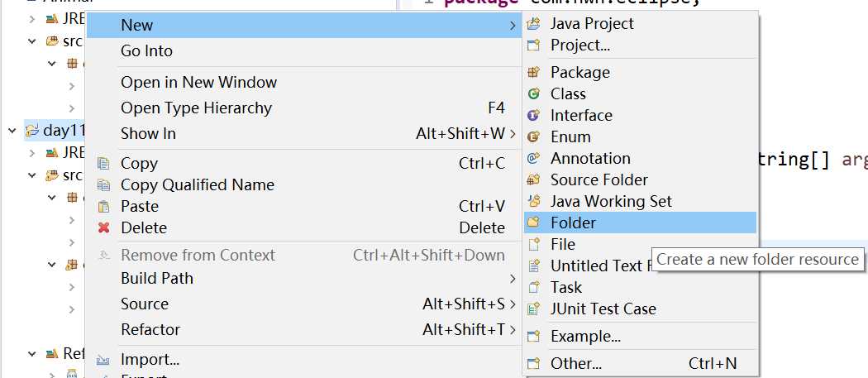Click the JUnit Test Case icon
This screenshot has width=868, height=378.
(534, 309)
